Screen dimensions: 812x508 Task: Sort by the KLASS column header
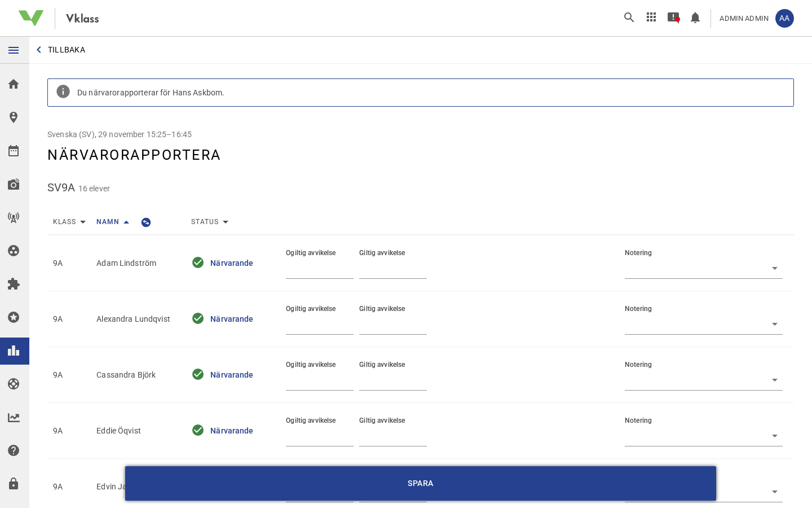(69, 222)
